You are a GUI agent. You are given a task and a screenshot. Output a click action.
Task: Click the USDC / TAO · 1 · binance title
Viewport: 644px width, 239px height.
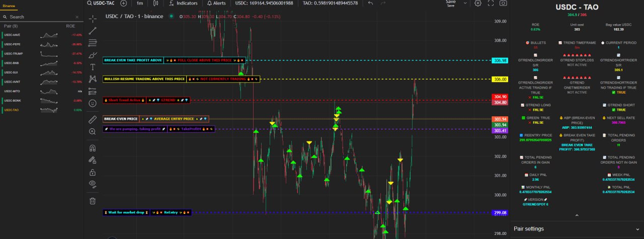click(134, 16)
